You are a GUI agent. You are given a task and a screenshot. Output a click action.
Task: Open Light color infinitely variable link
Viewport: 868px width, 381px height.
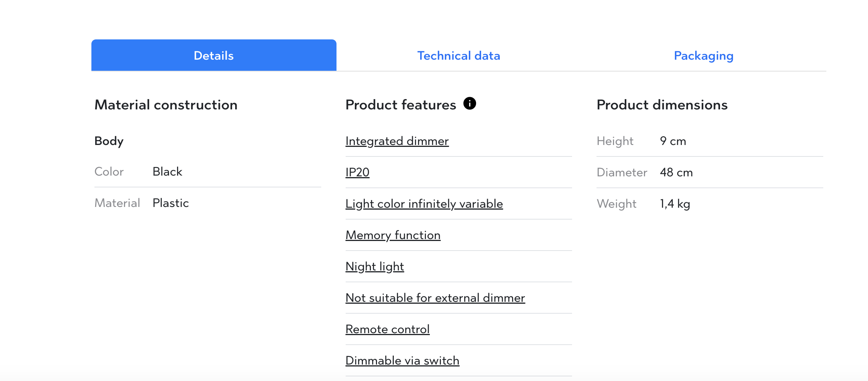click(424, 204)
